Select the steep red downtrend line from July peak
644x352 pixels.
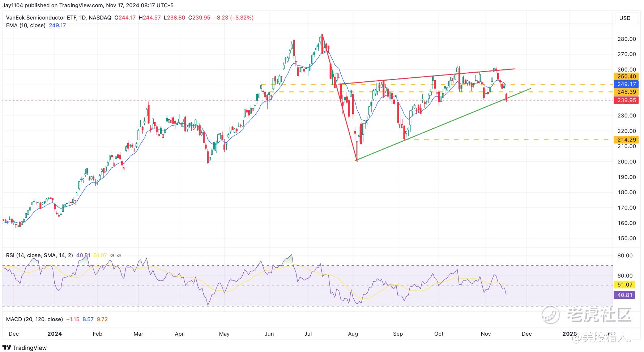pyautogui.click(x=339, y=98)
